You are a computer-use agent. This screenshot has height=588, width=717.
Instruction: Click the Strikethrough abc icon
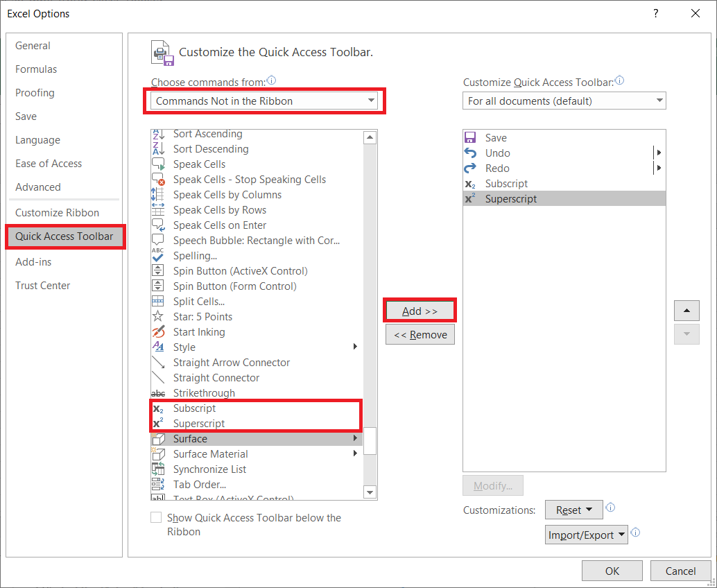tap(158, 393)
